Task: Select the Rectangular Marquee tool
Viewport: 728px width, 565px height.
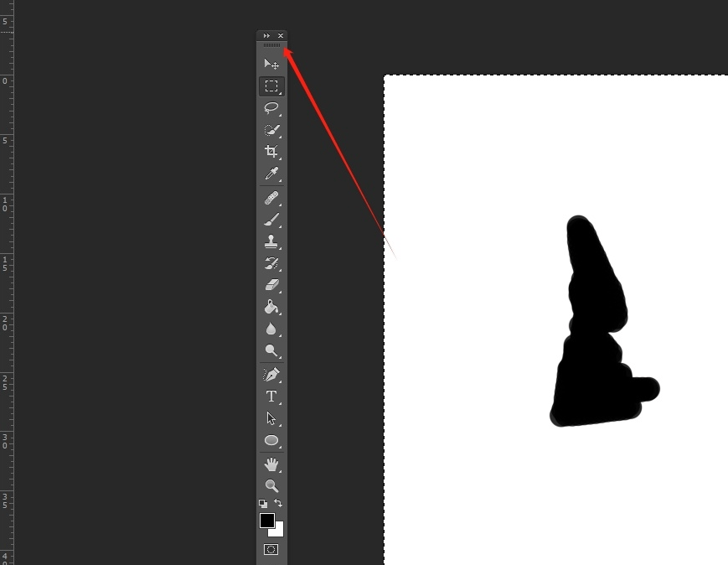Action: coord(271,86)
